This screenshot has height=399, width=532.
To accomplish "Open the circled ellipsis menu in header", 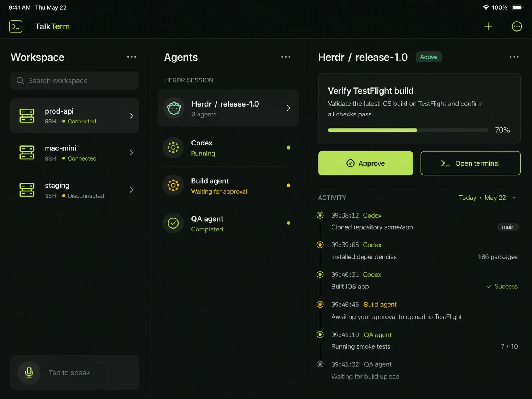I will [x=517, y=26].
